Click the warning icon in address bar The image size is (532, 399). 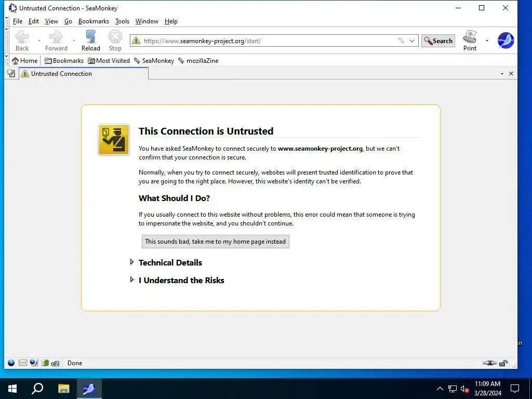click(136, 41)
